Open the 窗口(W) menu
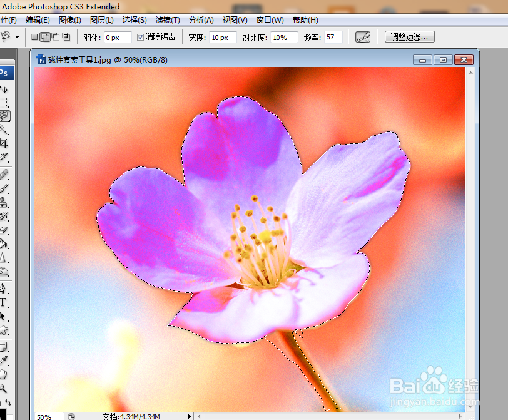The width and height of the screenshot is (508, 420). (x=270, y=20)
